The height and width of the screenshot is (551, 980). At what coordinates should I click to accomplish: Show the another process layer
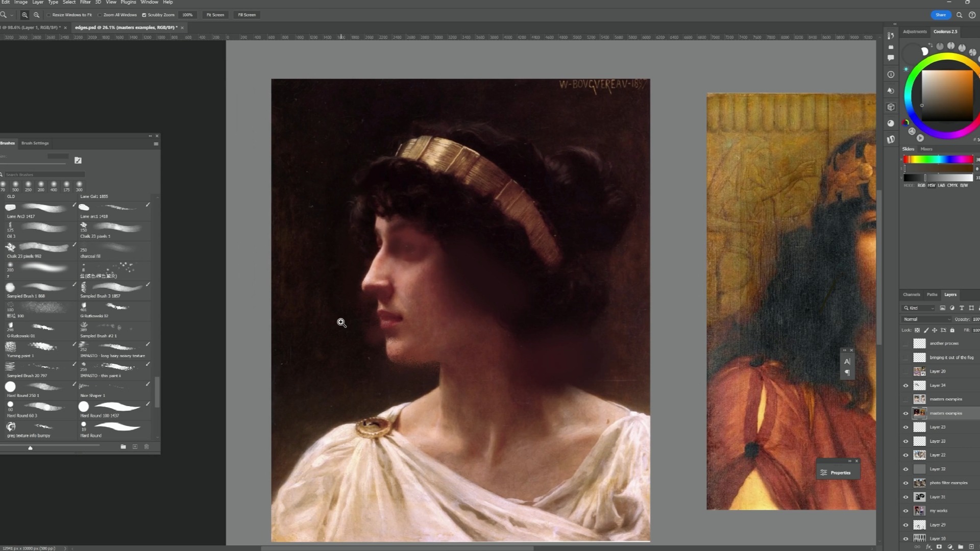[x=906, y=343]
